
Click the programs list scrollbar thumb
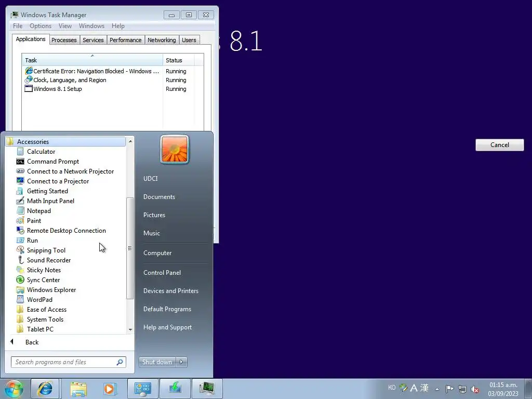(x=130, y=248)
